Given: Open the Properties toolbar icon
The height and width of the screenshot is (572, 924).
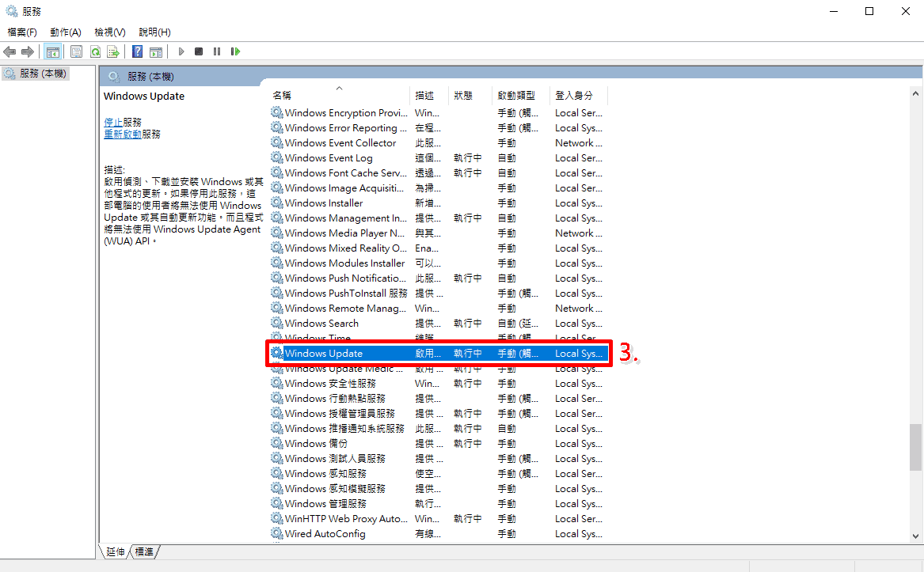Looking at the screenshot, I should pyautogui.click(x=76, y=52).
